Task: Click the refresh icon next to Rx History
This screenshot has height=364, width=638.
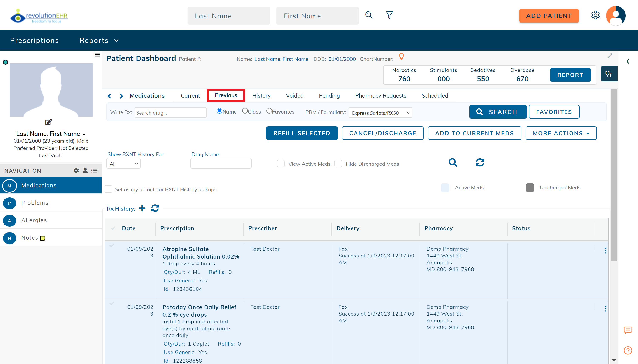Action: click(x=155, y=208)
